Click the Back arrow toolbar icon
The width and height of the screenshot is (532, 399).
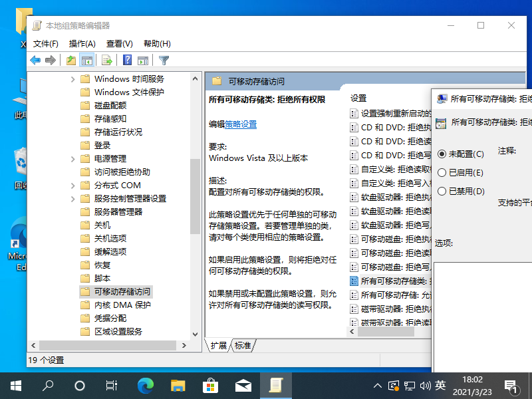pos(35,61)
